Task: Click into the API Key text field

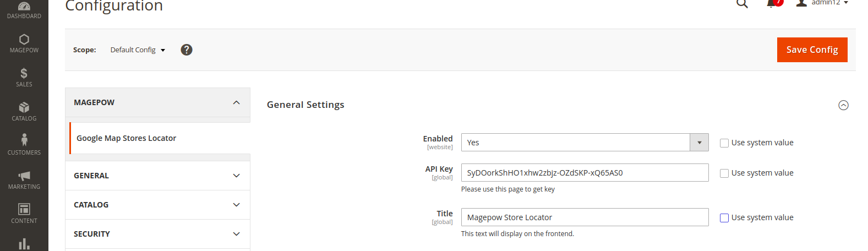Action: pos(585,173)
